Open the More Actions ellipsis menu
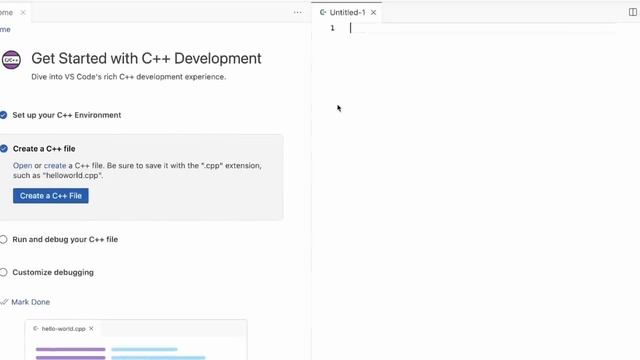Image resolution: width=640 pixels, height=360 pixels. (298, 12)
